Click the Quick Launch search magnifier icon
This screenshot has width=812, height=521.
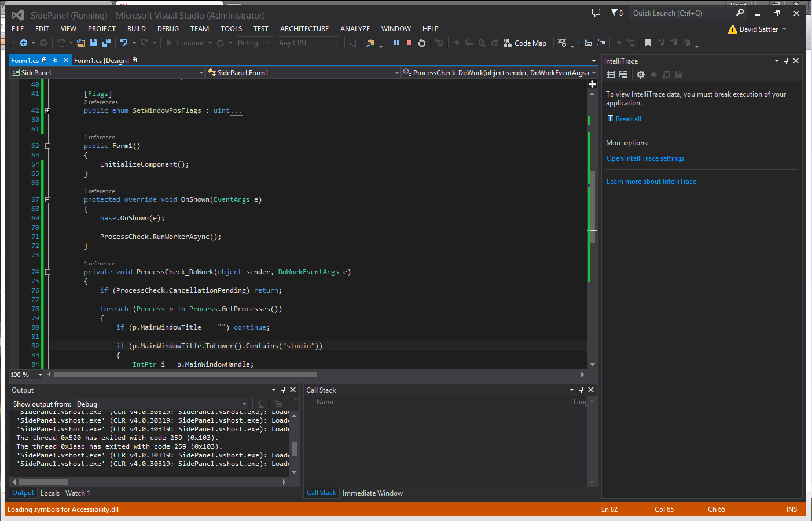click(x=740, y=13)
